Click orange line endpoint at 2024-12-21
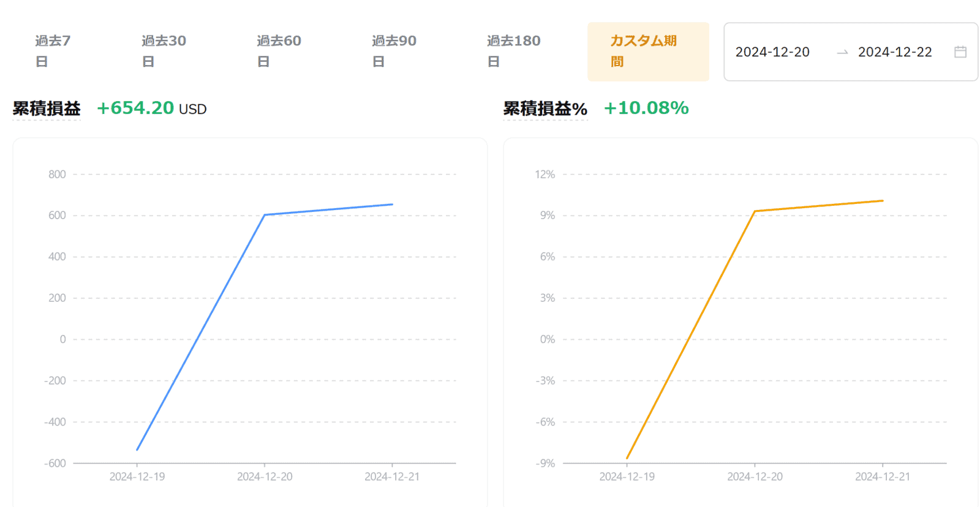Viewport: 980px width, 507px height. 883,201
